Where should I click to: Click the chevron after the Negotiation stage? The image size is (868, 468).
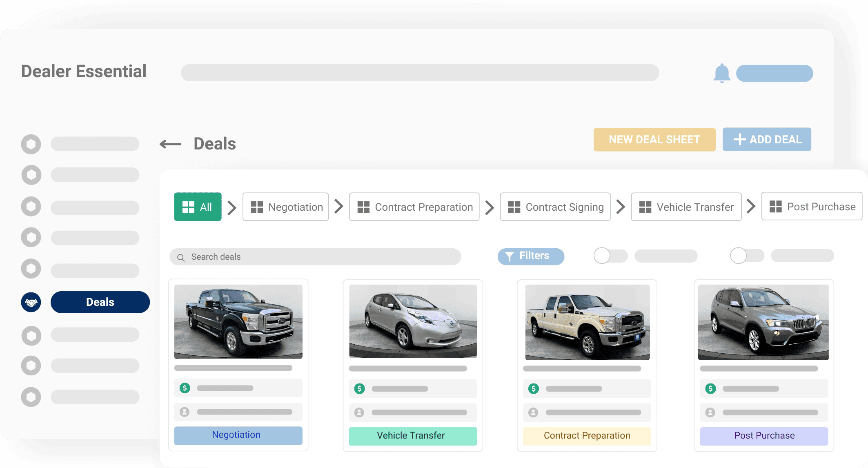tap(338, 207)
